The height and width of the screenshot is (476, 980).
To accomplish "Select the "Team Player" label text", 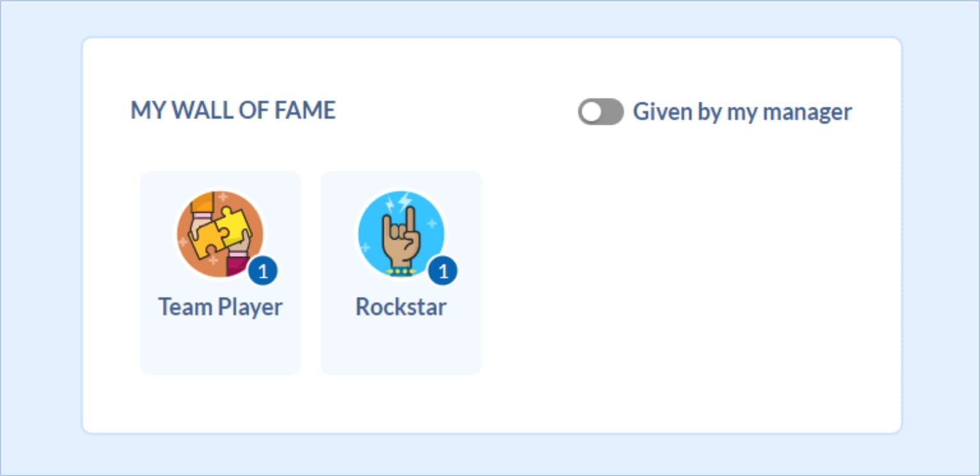I will coord(220,307).
